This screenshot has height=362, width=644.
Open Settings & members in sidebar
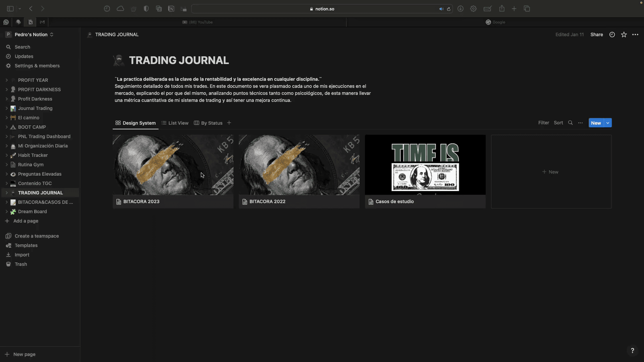tap(37, 66)
